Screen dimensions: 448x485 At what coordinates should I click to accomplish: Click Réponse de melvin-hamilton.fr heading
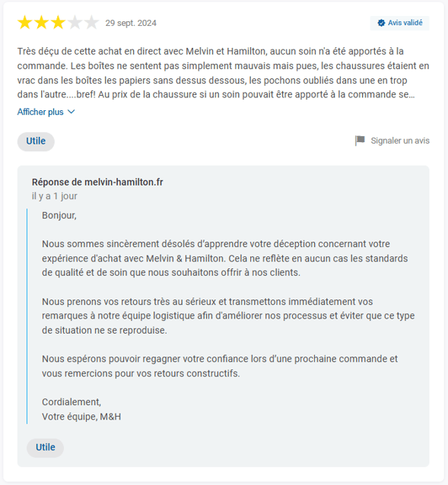97,182
